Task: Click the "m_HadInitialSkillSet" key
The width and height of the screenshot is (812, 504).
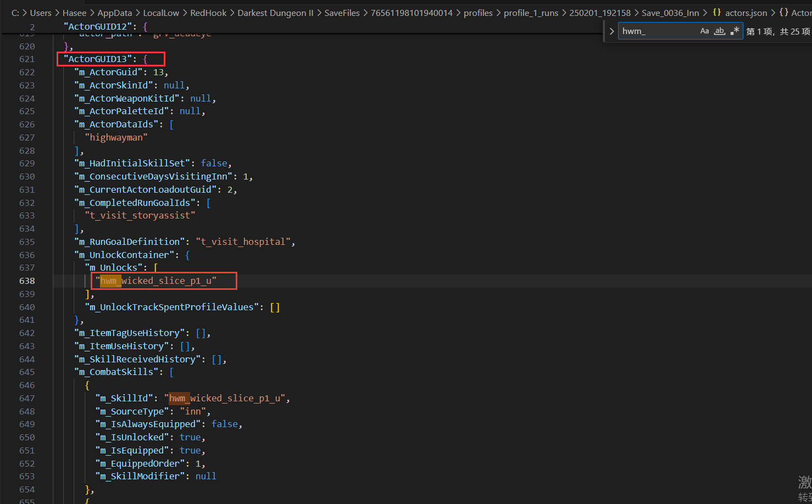Action: coord(132,164)
